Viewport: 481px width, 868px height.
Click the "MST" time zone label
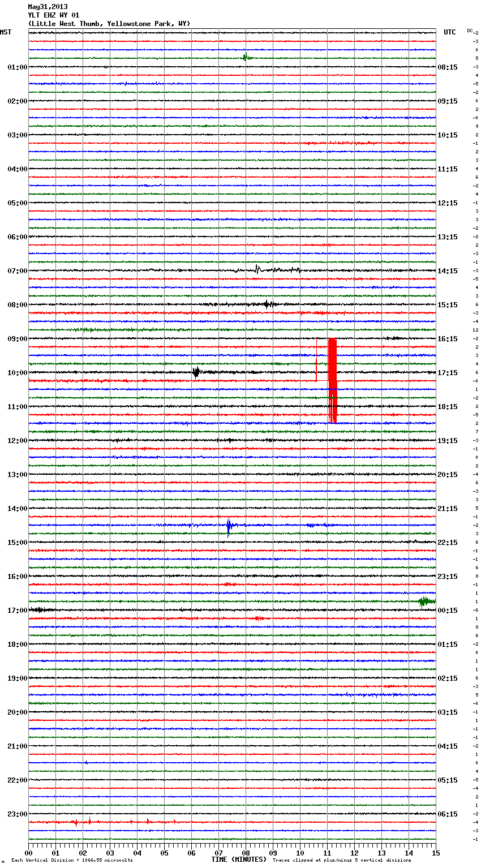6,32
